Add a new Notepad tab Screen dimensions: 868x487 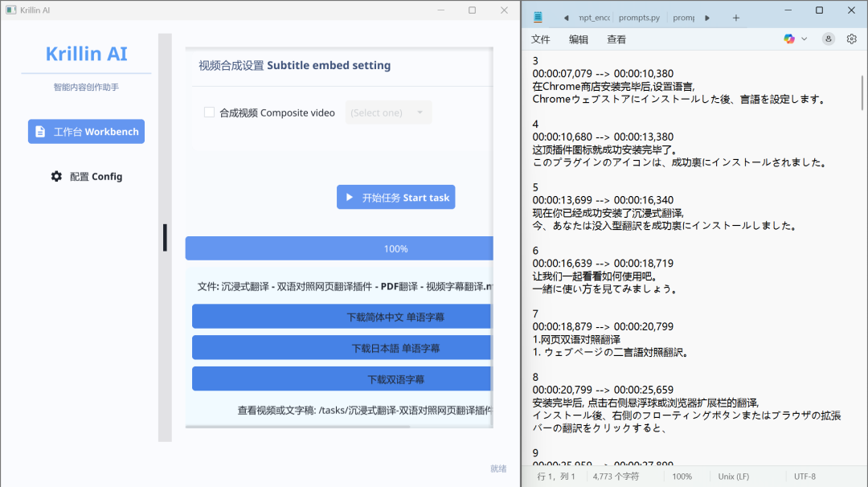(x=735, y=18)
